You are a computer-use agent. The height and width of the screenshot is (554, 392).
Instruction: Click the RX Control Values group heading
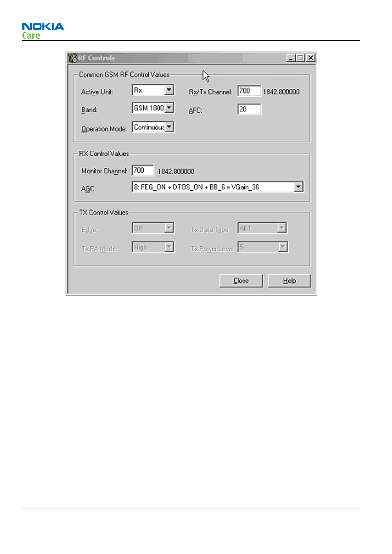point(104,154)
